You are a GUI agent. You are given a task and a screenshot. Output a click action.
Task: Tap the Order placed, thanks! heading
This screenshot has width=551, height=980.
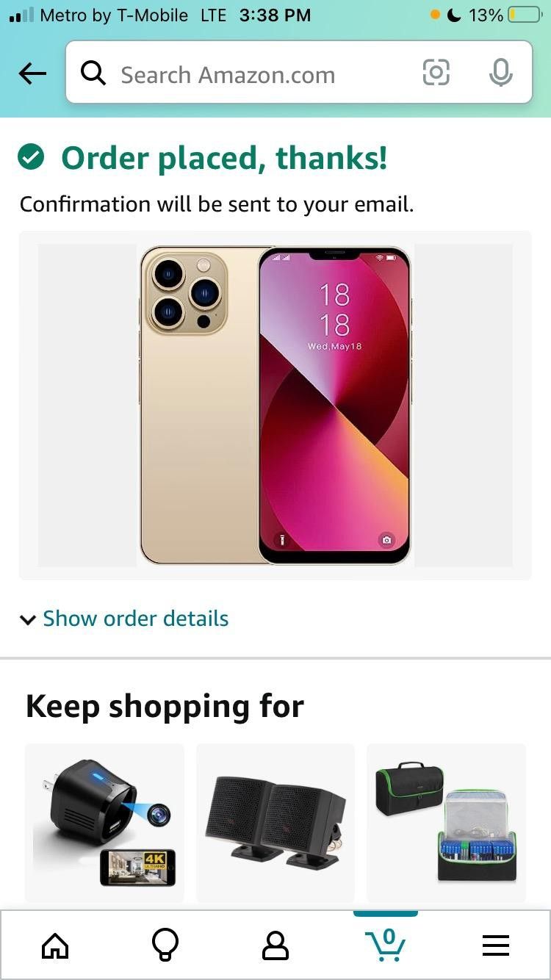[x=224, y=158]
